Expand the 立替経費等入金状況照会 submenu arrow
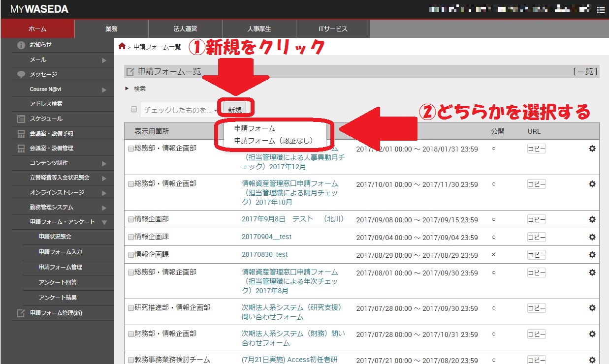Screen dimensions: 609x364 click(x=104, y=179)
